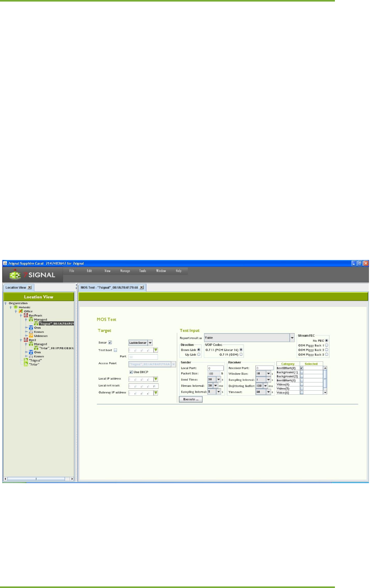Open the Tools menu
The height and width of the screenshot is (588, 376).
tap(143, 271)
